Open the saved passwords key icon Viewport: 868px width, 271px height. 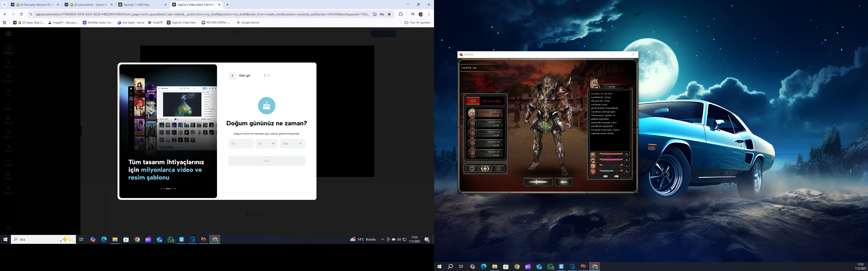click(382, 14)
